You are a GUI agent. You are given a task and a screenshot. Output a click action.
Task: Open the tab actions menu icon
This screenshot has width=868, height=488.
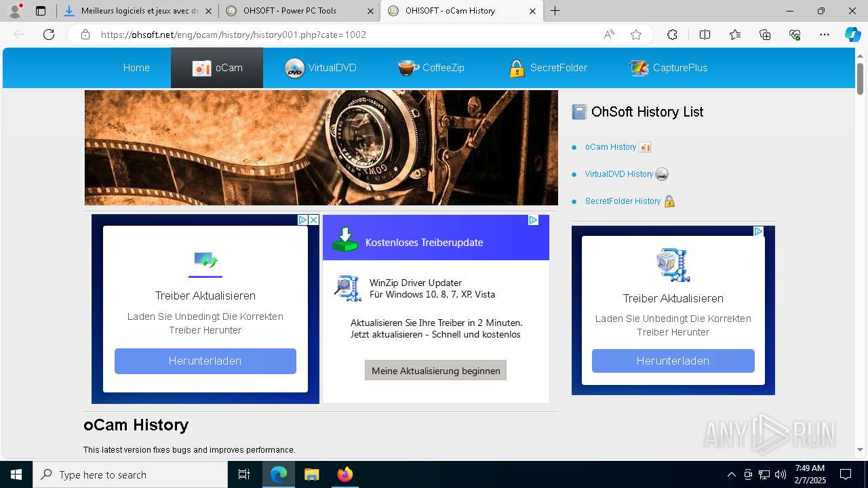coord(41,11)
